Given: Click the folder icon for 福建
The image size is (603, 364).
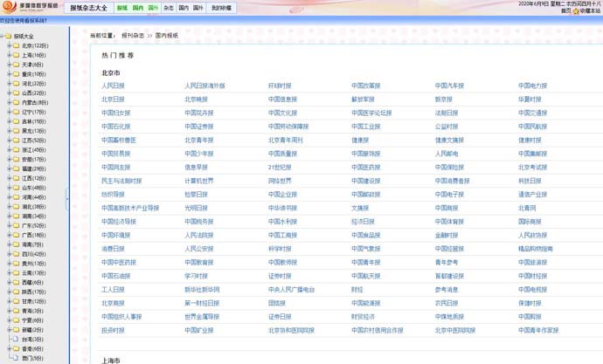Looking at the screenshot, I should click(x=16, y=168).
